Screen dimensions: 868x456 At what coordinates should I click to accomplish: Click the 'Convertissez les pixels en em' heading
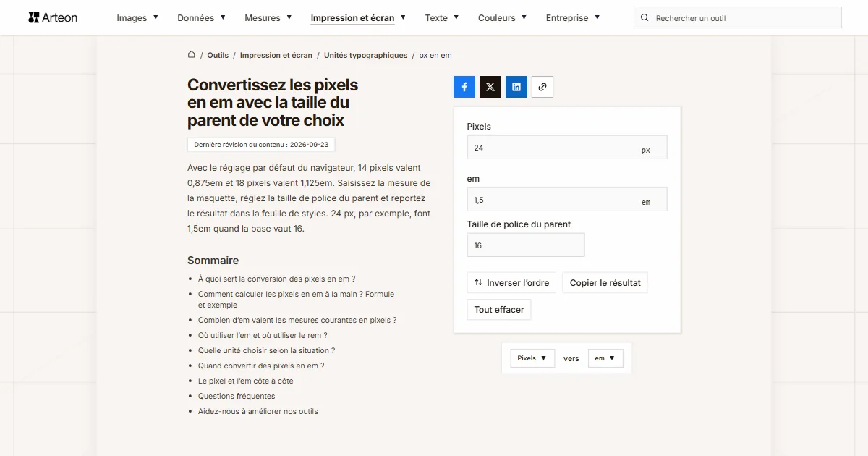[x=273, y=103]
